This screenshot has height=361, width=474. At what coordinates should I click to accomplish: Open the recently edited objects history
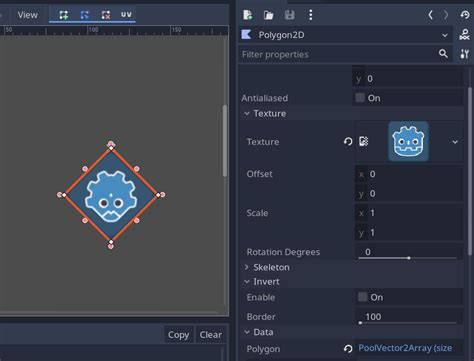(x=465, y=15)
